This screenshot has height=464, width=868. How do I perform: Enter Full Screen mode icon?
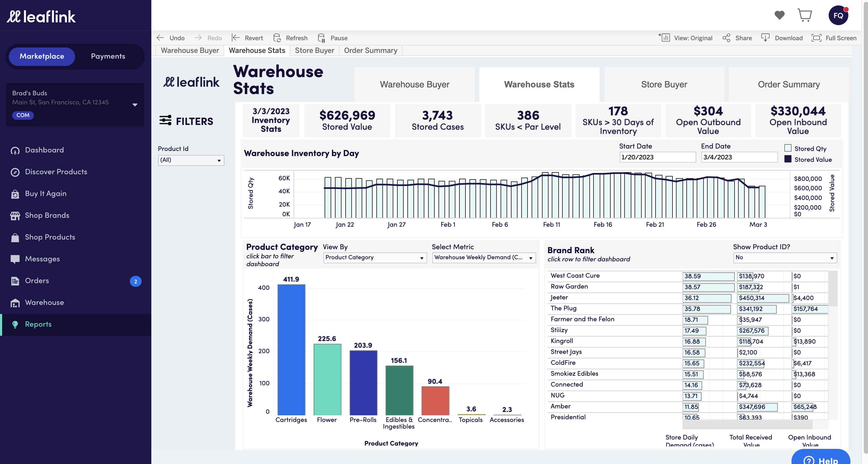pyautogui.click(x=816, y=38)
